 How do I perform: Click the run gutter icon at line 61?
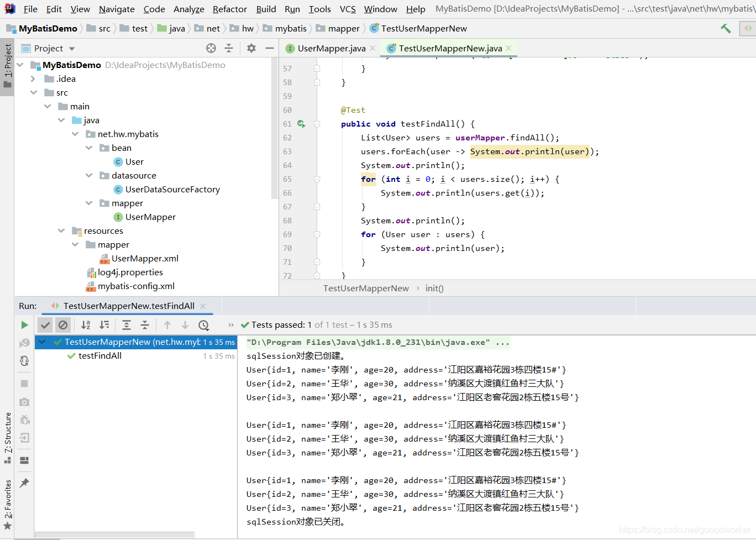click(x=301, y=124)
